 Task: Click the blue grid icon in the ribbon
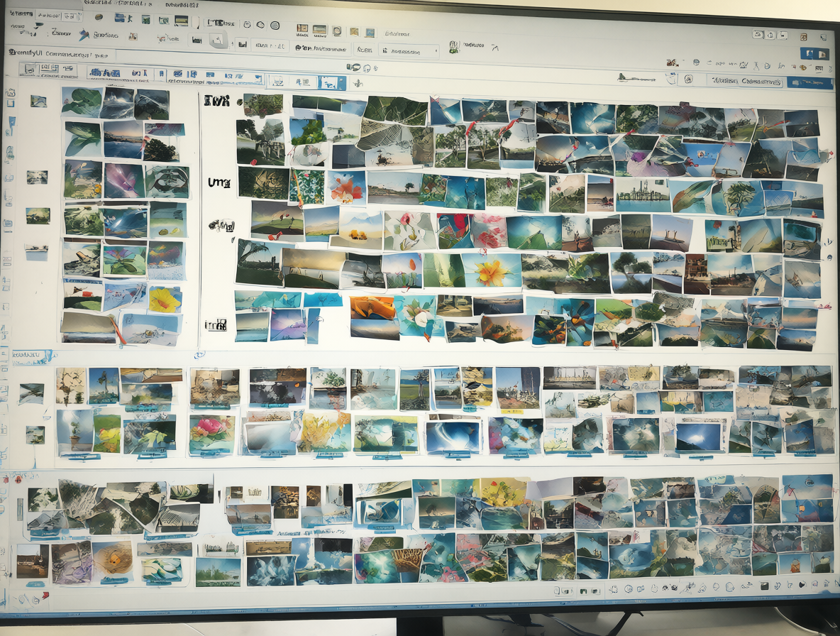370,33
